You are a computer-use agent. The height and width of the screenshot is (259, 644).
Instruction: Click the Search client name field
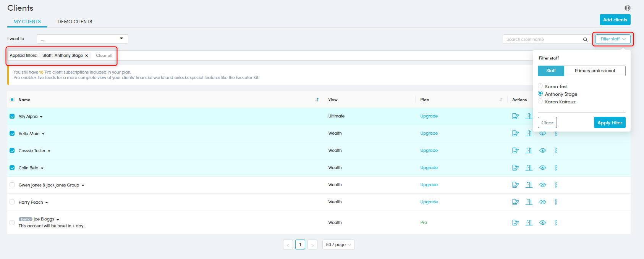click(x=542, y=39)
